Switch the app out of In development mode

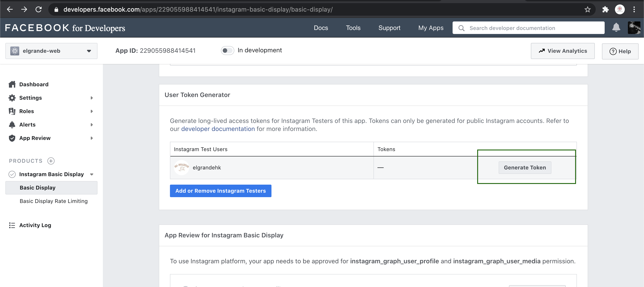[227, 50]
